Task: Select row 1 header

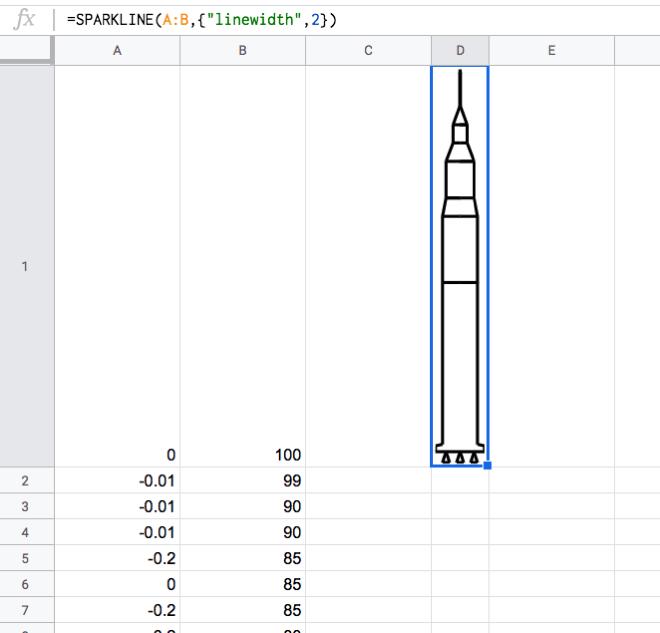Action: pyautogui.click(x=27, y=266)
